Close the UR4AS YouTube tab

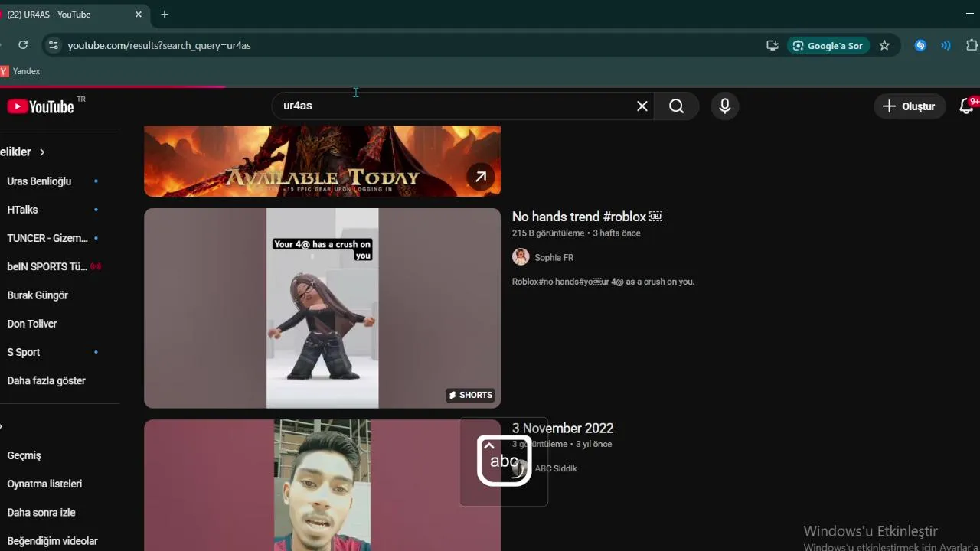click(139, 14)
